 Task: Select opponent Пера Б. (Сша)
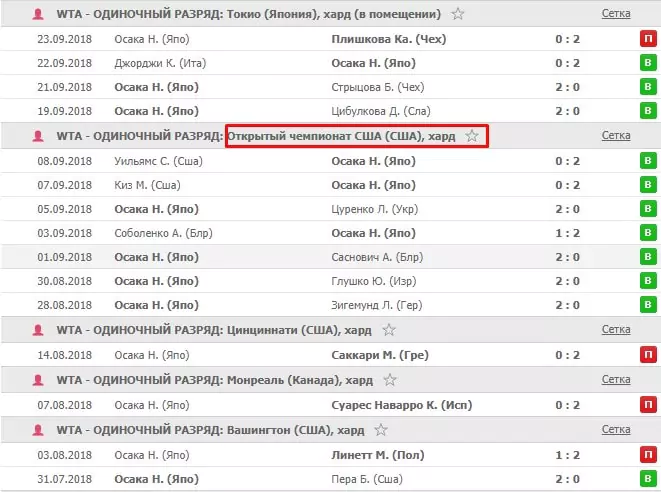(367, 479)
